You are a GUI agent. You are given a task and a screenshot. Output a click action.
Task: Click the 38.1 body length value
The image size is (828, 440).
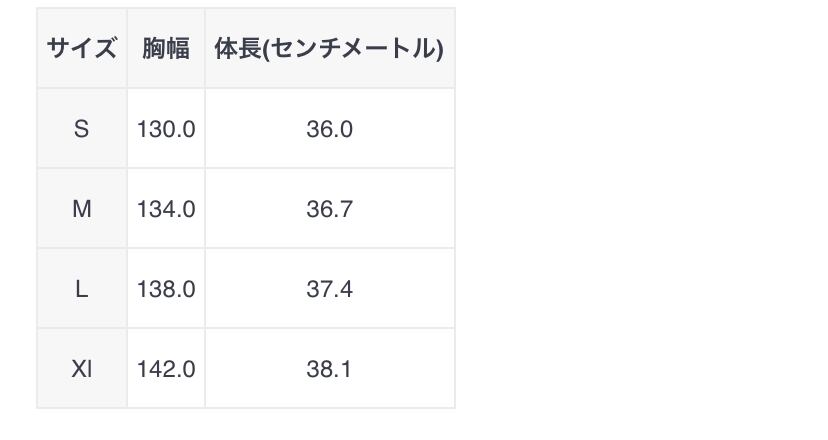tap(329, 369)
